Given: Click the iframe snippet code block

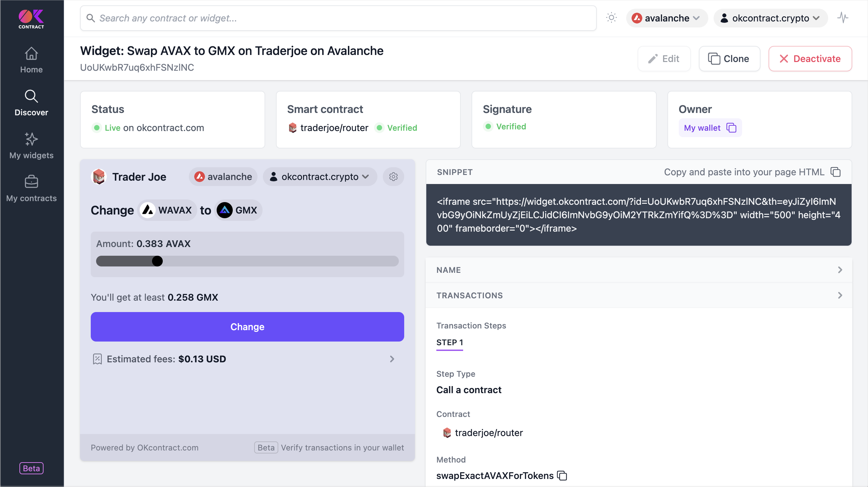Looking at the screenshot, I should pyautogui.click(x=639, y=215).
